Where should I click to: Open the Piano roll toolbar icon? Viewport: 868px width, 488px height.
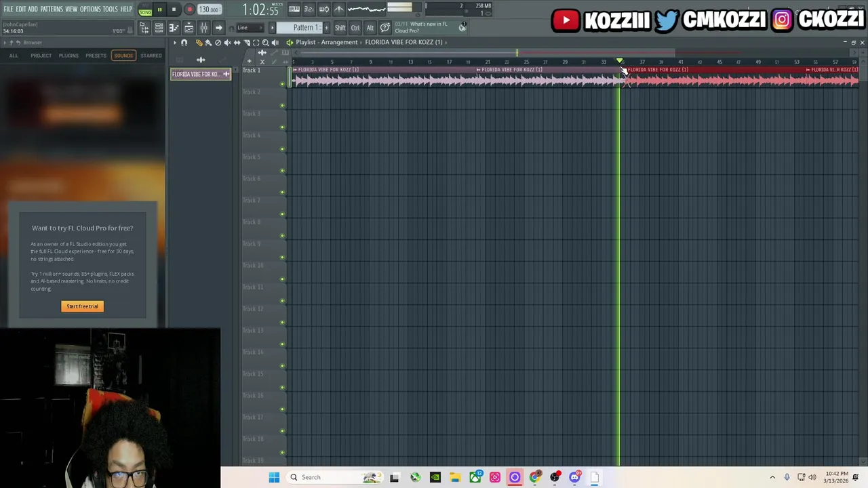point(174,28)
